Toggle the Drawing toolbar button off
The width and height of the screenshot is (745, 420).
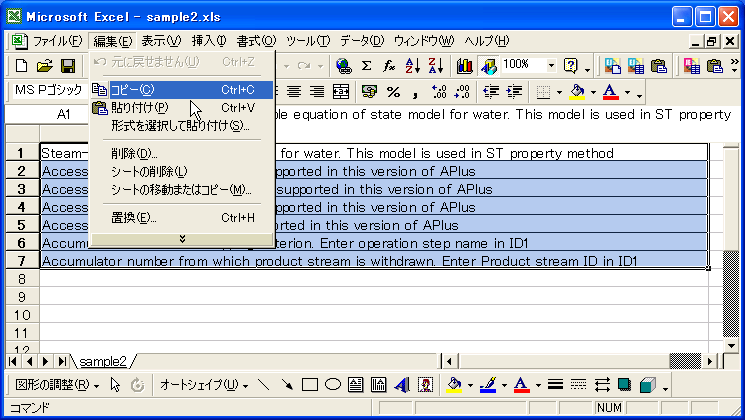488,66
